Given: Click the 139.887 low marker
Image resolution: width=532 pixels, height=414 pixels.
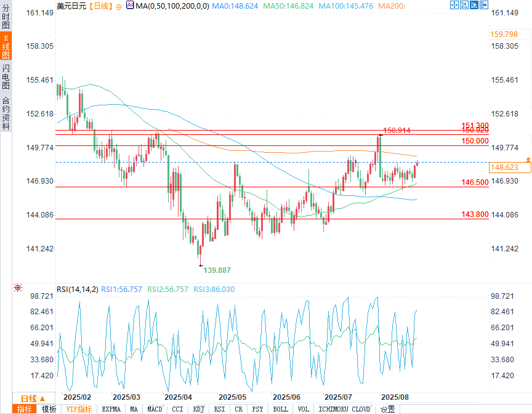Looking at the screenshot, I should tap(217, 270).
